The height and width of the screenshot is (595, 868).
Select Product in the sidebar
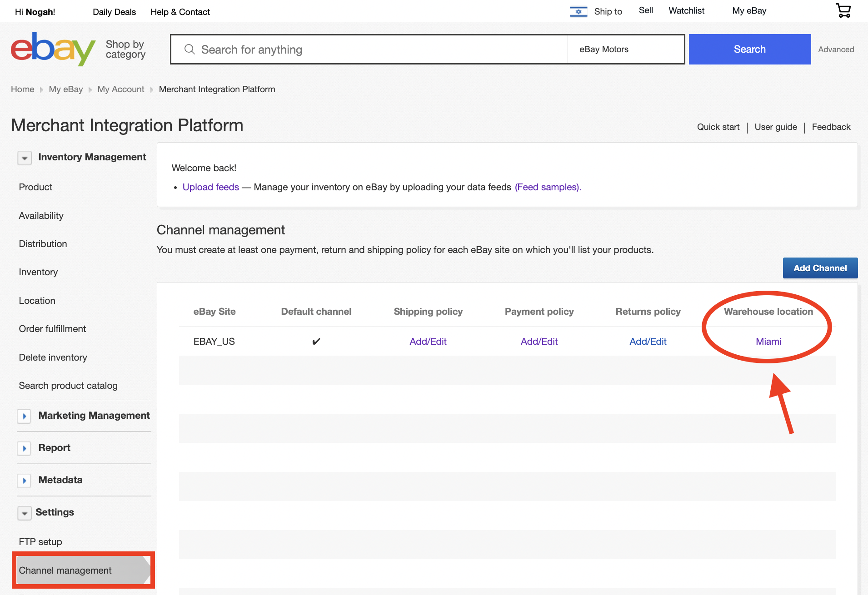click(x=35, y=187)
